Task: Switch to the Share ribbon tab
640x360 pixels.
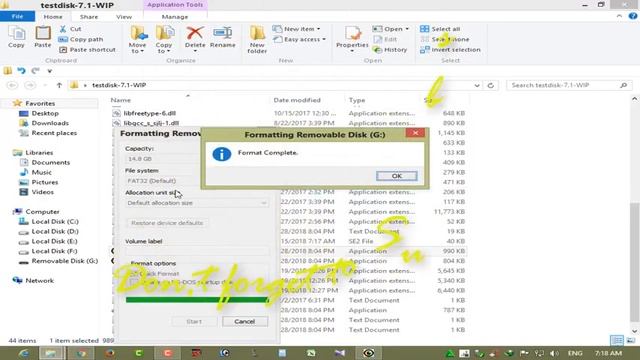Action: 89,17
